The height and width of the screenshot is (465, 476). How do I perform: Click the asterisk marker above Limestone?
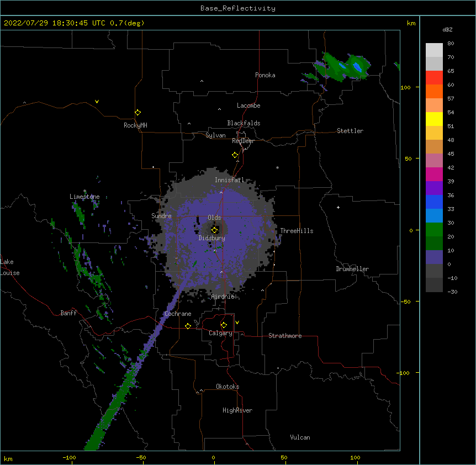(x=84, y=191)
